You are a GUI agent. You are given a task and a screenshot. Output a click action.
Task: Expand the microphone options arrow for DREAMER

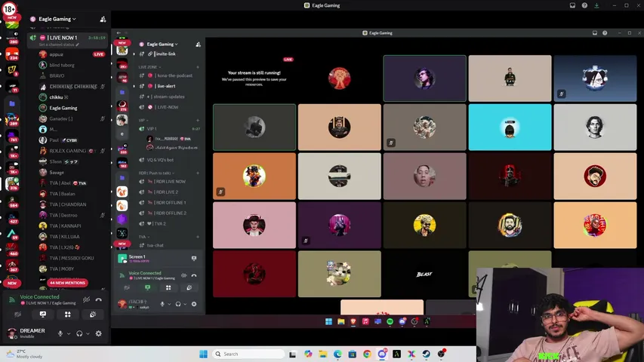68,333
